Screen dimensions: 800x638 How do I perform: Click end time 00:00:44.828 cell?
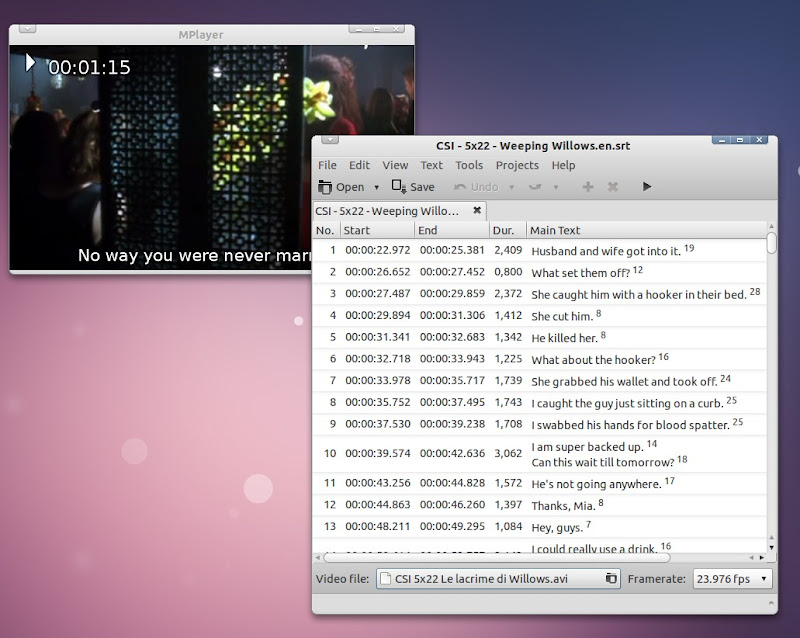[x=452, y=482]
